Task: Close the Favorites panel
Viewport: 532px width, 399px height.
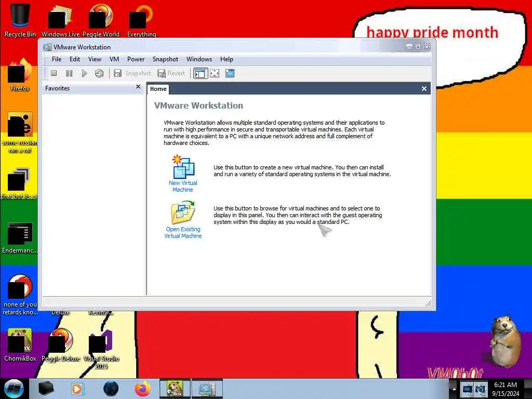Action: point(138,87)
